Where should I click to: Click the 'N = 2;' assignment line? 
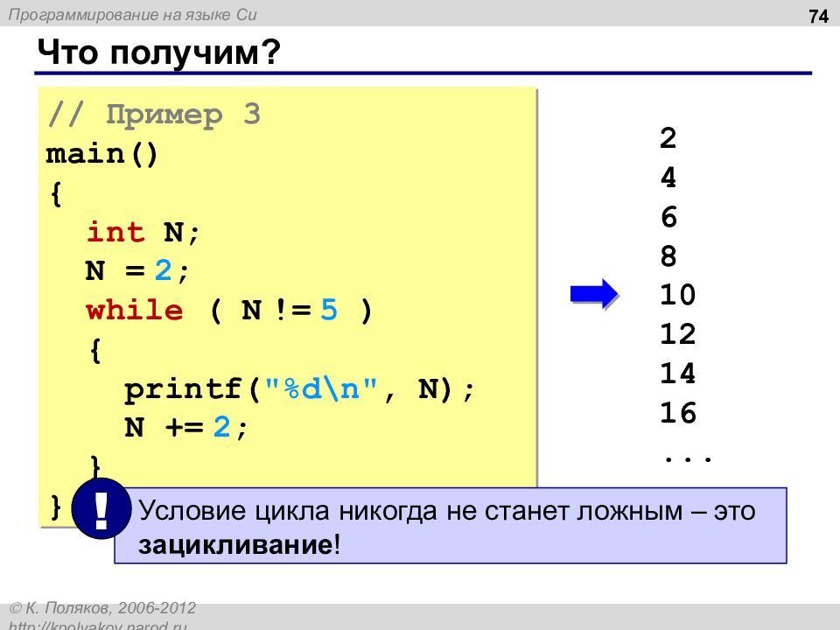coord(137,270)
